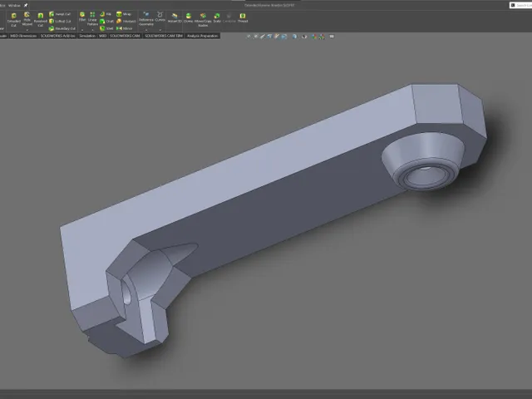Screen dimensions: 532x399
Task: Select the Dome feature
Action: pos(189,18)
